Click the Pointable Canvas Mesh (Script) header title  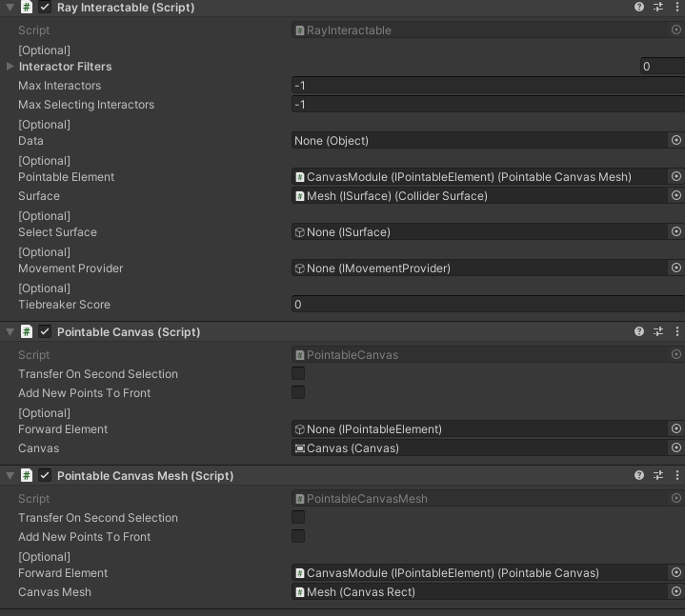pos(145,475)
